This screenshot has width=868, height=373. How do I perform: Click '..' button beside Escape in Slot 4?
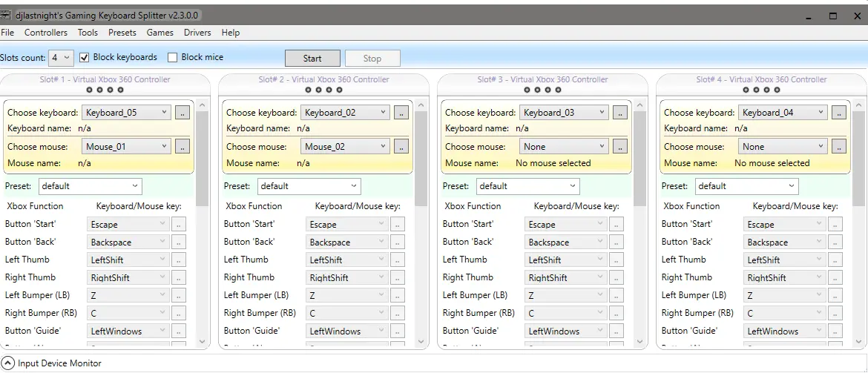click(x=835, y=224)
